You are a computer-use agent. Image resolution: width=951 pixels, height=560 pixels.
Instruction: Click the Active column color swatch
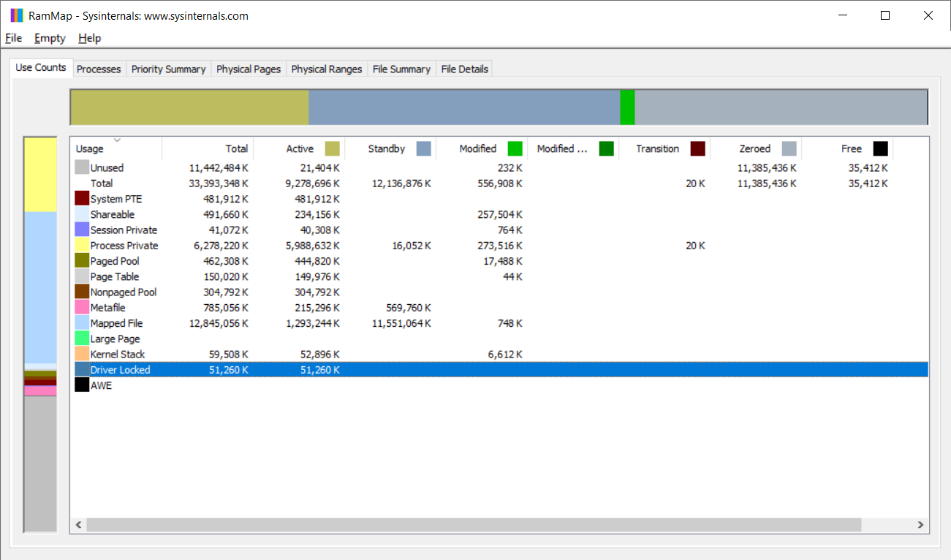[x=333, y=148]
